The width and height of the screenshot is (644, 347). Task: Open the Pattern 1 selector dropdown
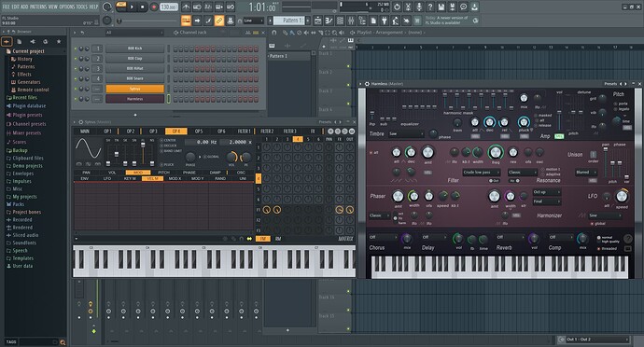pos(289,21)
